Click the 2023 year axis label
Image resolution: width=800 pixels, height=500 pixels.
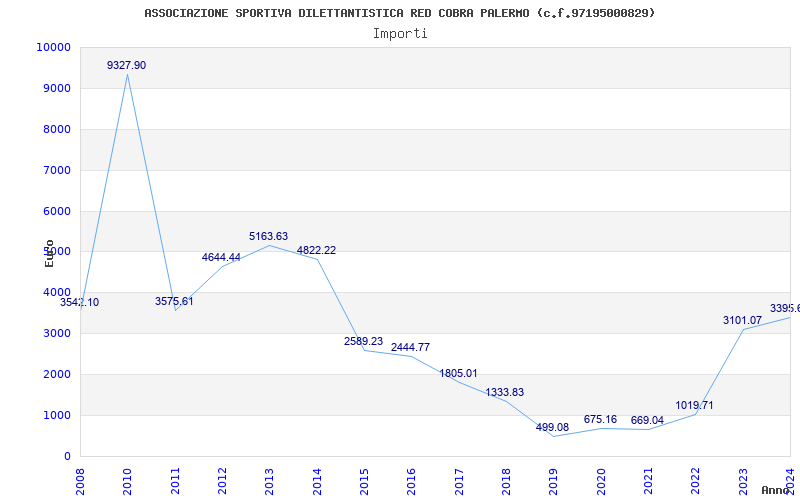[x=743, y=482]
